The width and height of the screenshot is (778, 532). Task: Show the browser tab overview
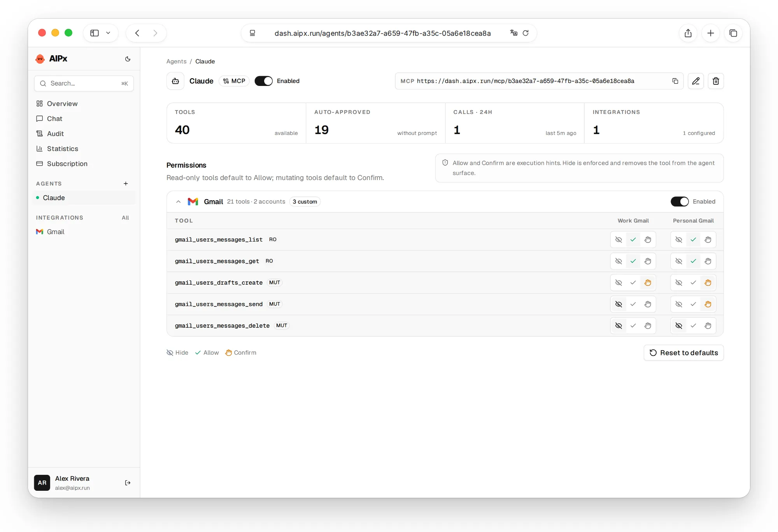pos(733,33)
